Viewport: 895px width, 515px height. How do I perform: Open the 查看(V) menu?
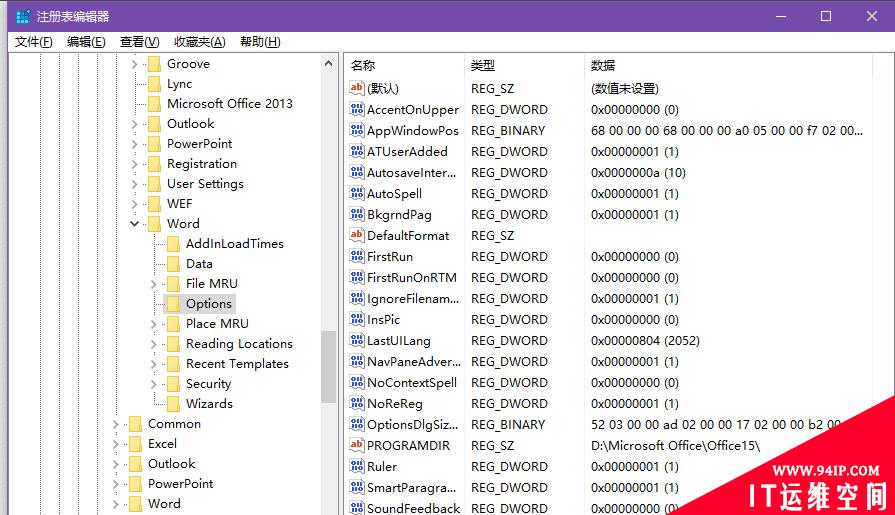(x=139, y=42)
